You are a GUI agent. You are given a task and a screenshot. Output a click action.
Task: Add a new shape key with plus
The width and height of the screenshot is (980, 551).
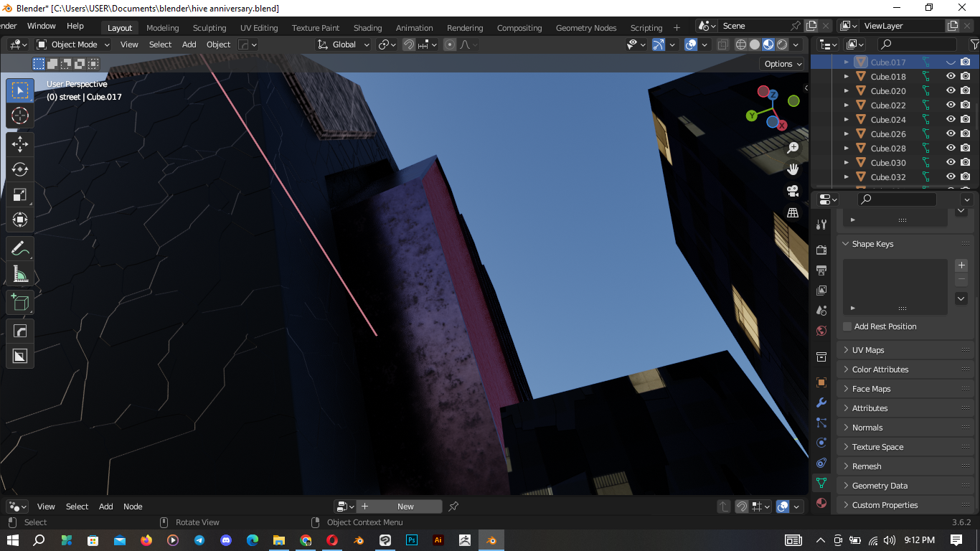pyautogui.click(x=962, y=265)
